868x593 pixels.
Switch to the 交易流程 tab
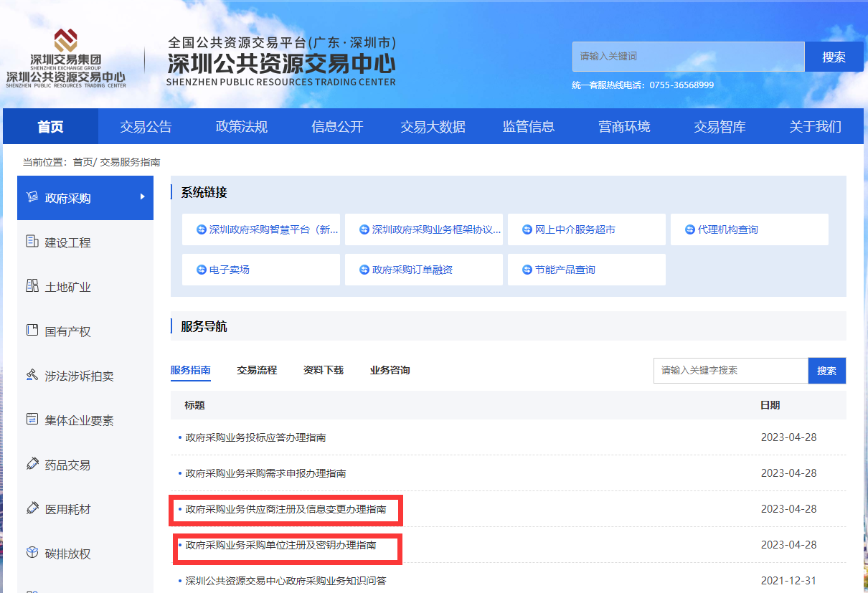[x=257, y=370]
